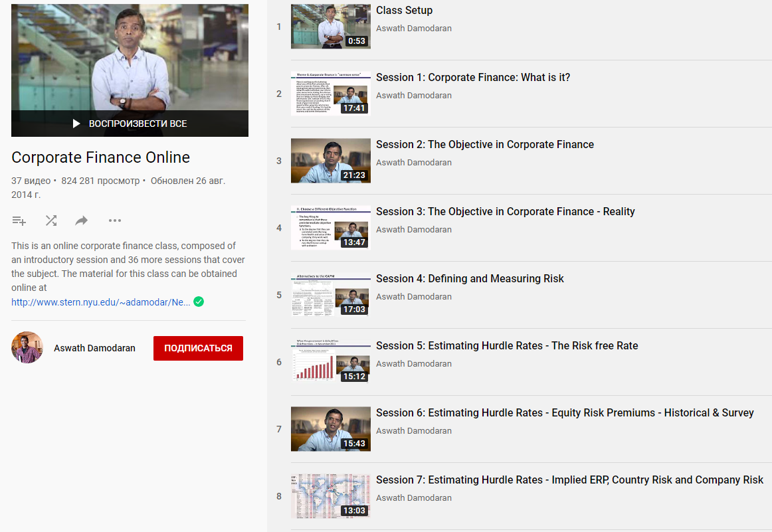This screenshot has width=772, height=532.
Task: Click the green verified checkmark badge
Action: (199, 302)
